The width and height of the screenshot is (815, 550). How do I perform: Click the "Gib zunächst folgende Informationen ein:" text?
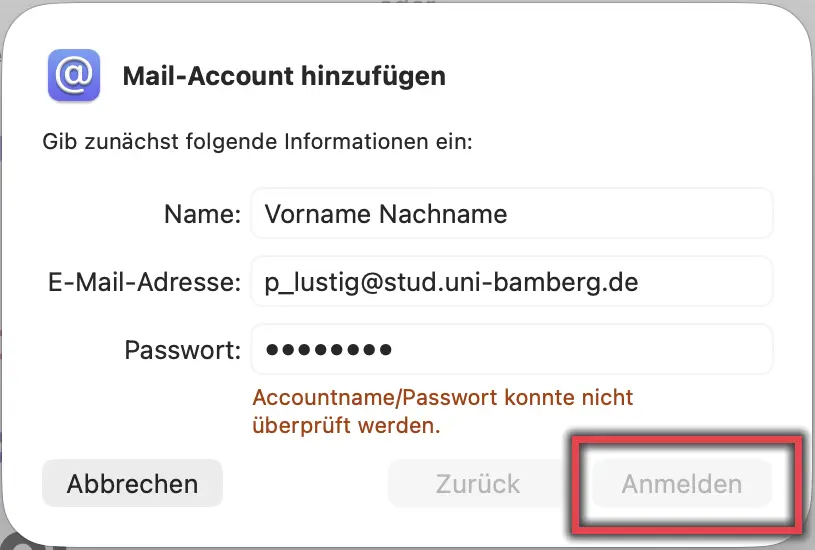click(x=257, y=141)
